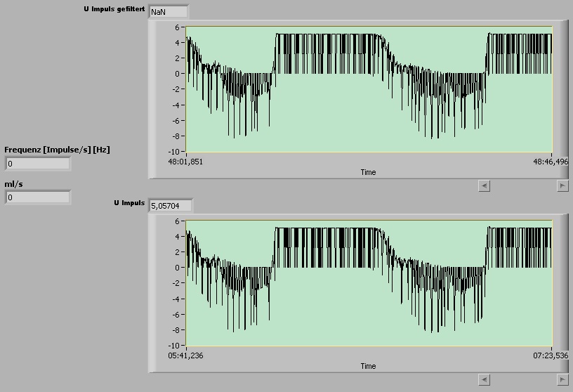Click the top chart end time 48:46,496
The height and width of the screenshot is (392, 573).
pos(551,162)
